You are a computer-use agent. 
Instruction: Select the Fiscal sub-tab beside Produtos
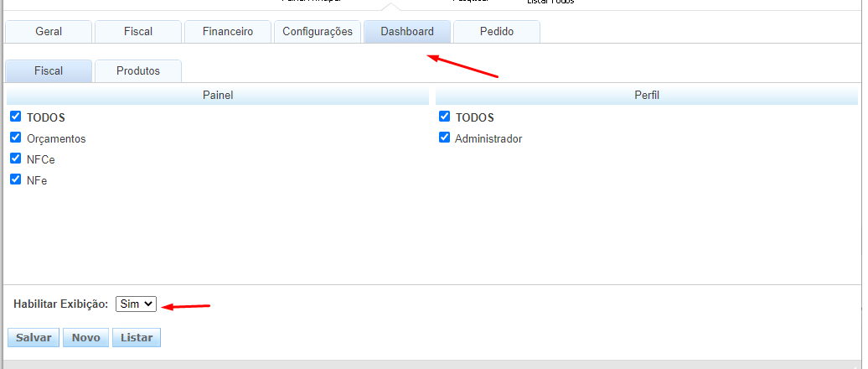coord(49,71)
